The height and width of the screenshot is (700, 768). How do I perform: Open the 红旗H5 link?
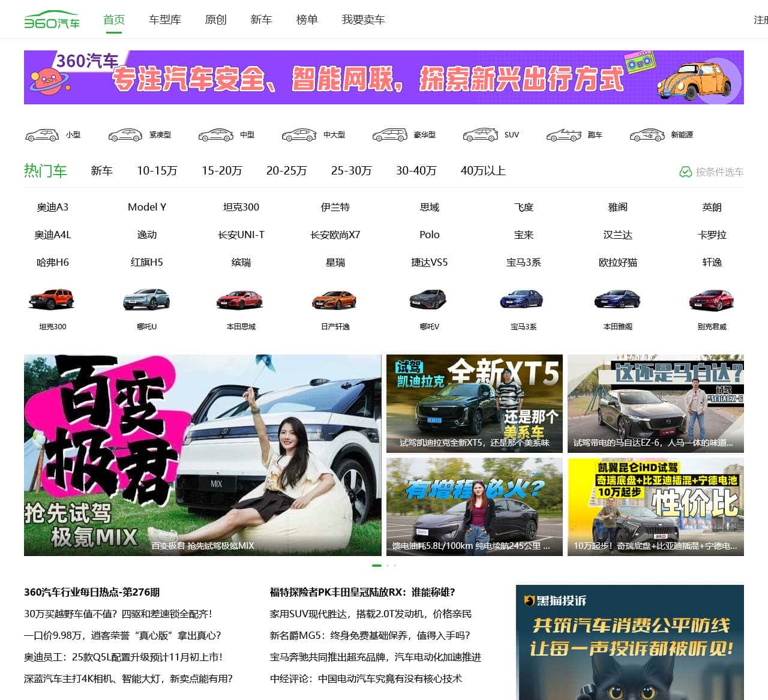(147, 262)
